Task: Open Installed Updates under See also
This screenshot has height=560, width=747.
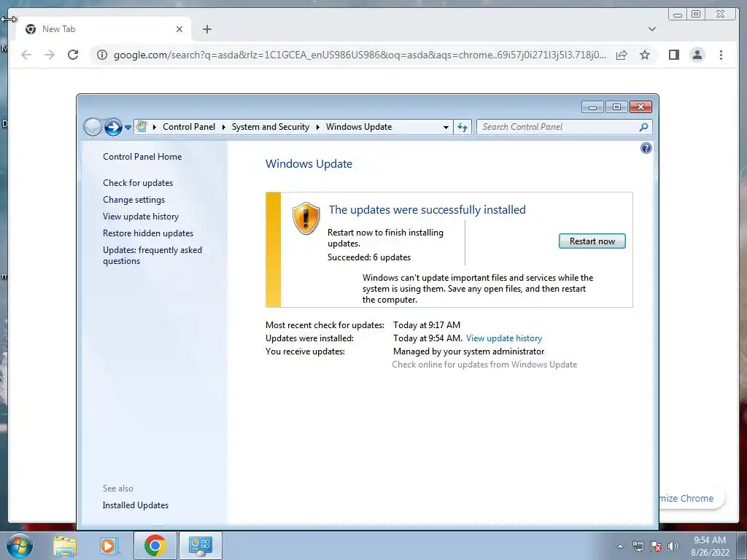Action: 135,505
